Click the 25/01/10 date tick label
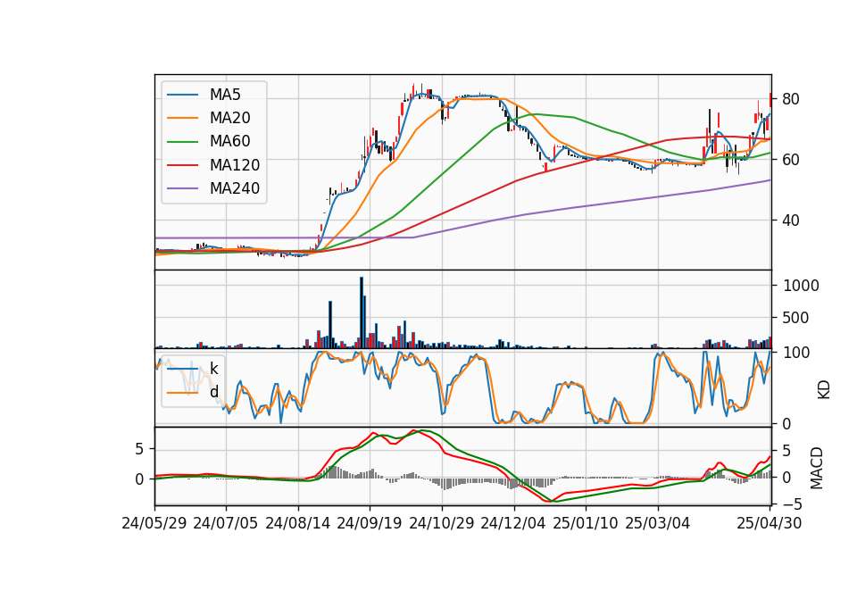 tap(586, 523)
